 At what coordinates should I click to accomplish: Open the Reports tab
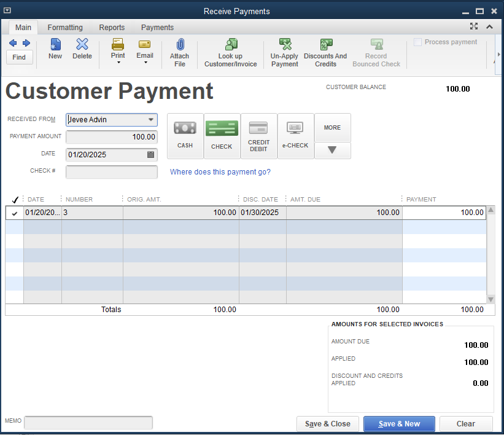(x=112, y=28)
